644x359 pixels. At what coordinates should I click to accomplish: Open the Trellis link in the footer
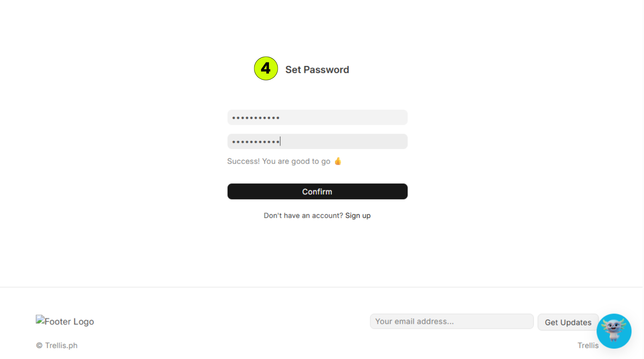point(588,345)
